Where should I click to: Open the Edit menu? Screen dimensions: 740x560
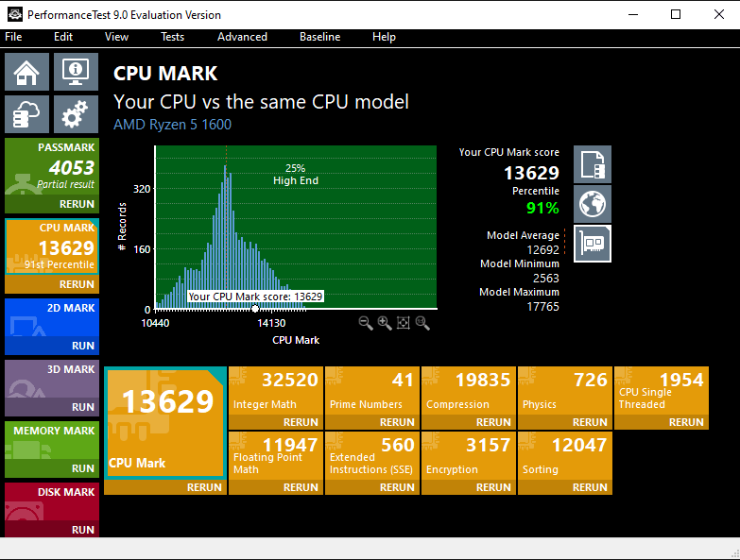click(x=63, y=37)
